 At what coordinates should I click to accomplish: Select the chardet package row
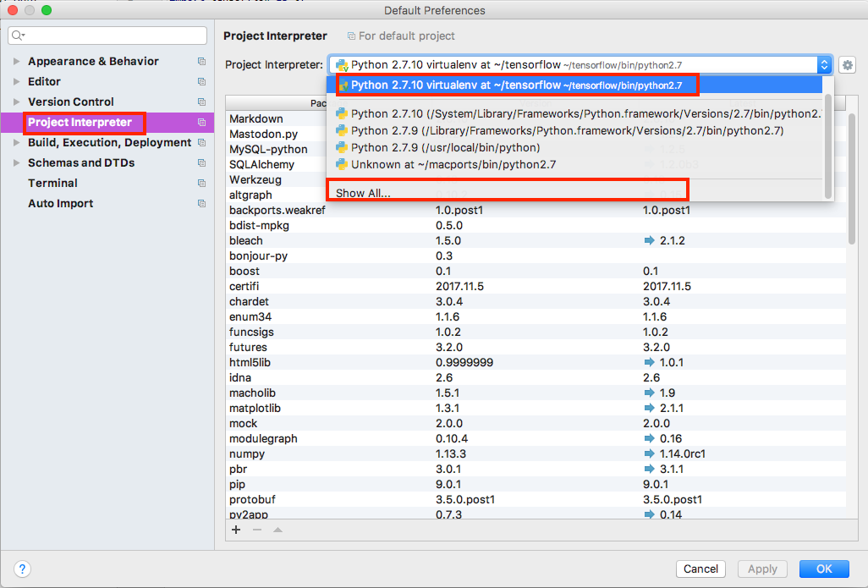(x=536, y=301)
